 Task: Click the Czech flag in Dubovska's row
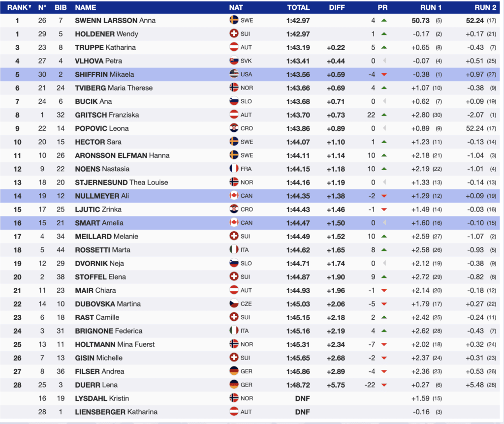click(234, 303)
